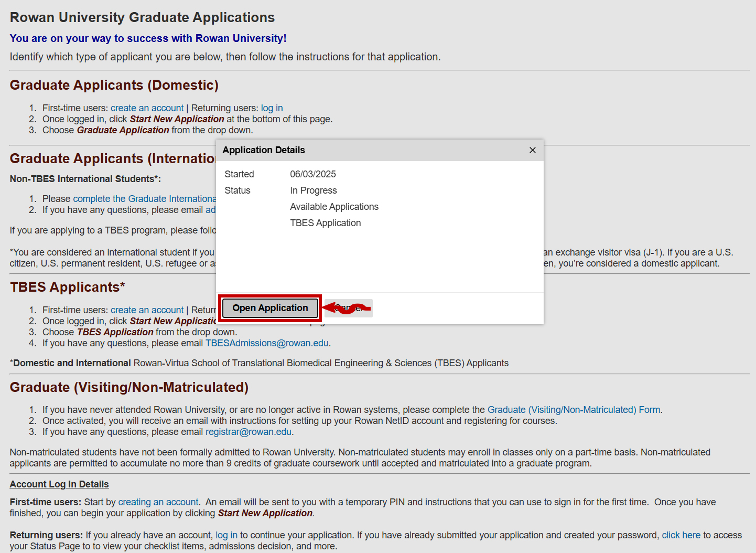Click the 'Started' label in dialog
756x553 pixels.
[x=239, y=174]
